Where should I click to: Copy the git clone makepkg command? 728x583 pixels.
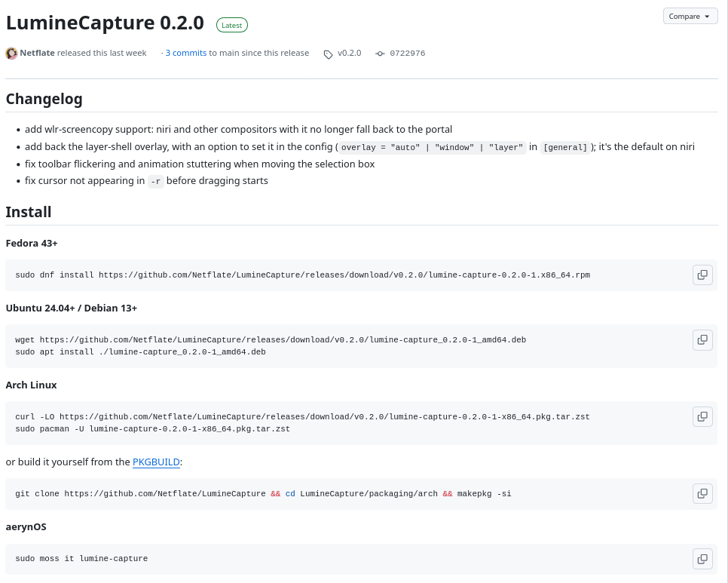(x=702, y=493)
